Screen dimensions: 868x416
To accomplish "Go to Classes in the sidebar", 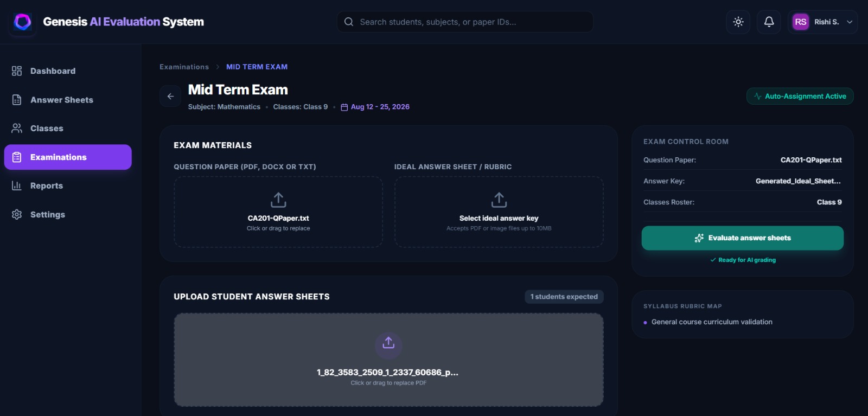I will coord(68,129).
